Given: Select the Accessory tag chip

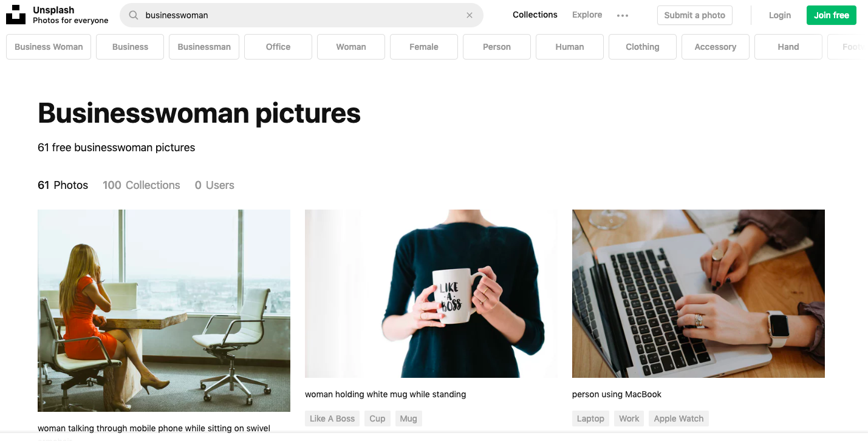Looking at the screenshot, I should coord(716,47).
